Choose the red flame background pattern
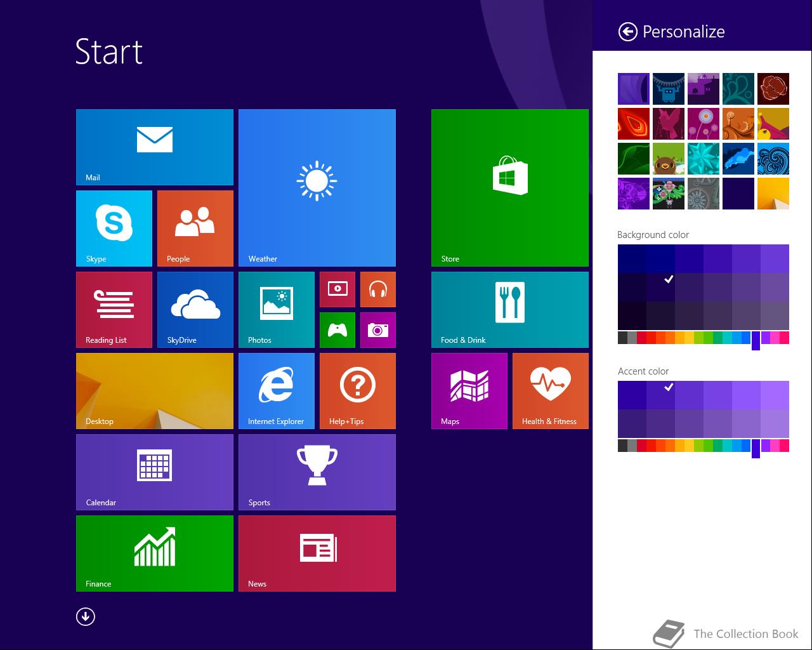812x650 pixels. coord(634,124)
